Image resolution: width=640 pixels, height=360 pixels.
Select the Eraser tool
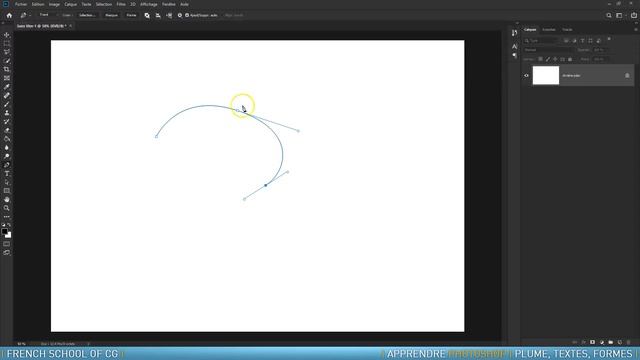(7, 130)
